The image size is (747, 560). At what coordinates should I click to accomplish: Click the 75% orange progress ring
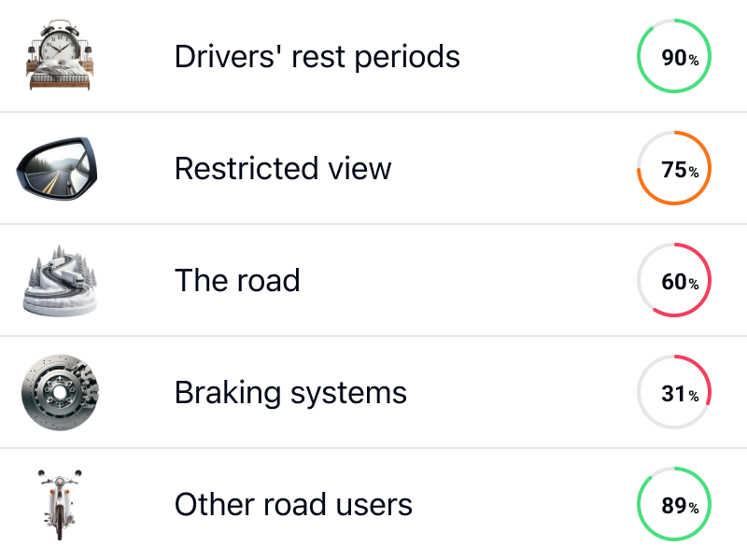pyautogui.click(x=674, y=168)
